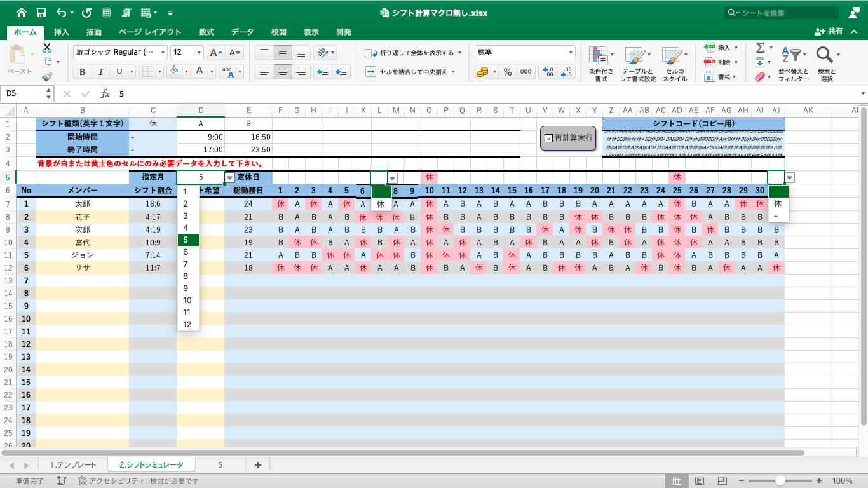Click the sheet search field
The width and height of the screenshot is (868, 488).
coord(788,13)
